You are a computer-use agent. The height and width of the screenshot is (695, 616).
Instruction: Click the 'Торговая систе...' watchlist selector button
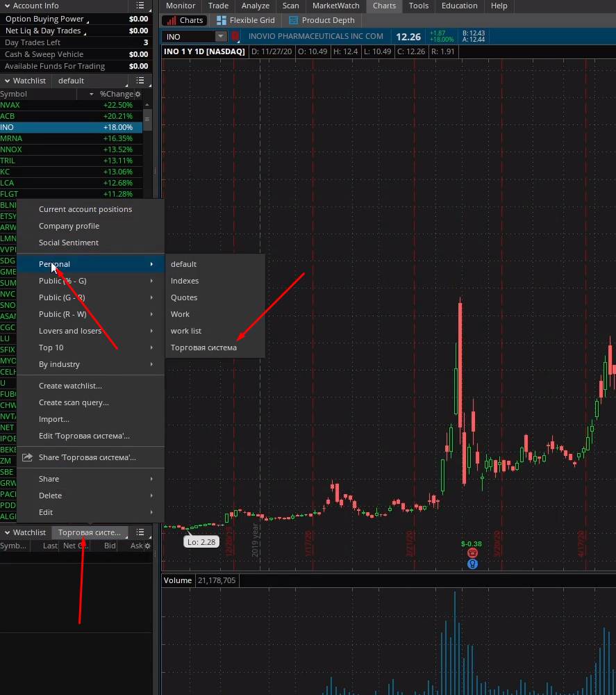(90, 532)
